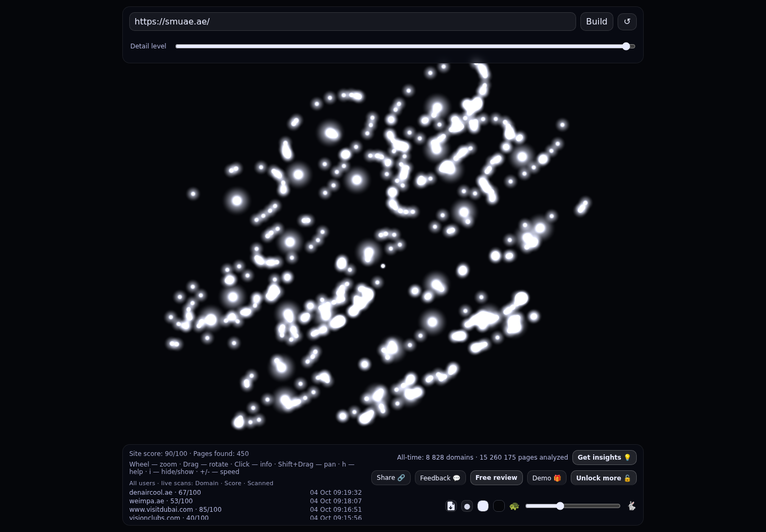Click the record dot icon button
This screenshot has height=532, width=766.
[467, 506]
